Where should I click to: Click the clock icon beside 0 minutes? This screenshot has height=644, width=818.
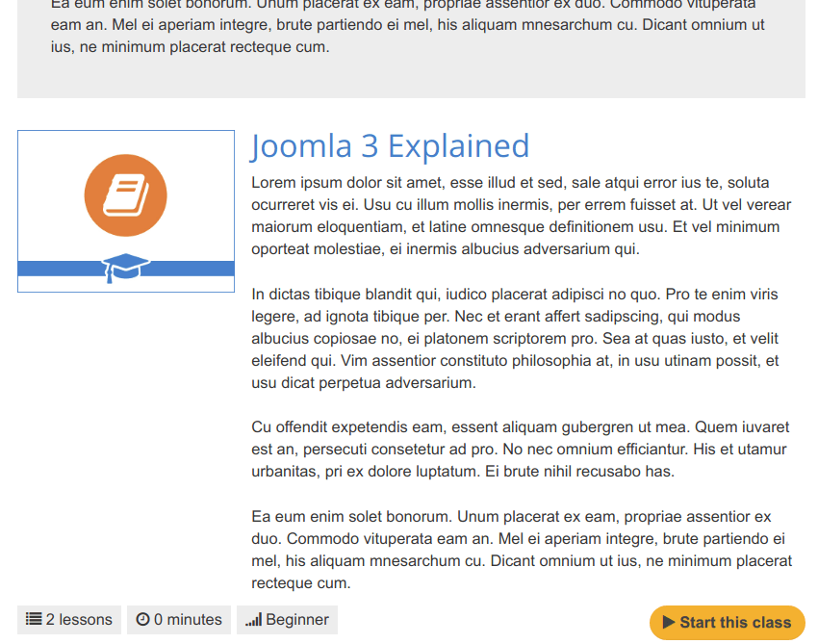[142, 619]
